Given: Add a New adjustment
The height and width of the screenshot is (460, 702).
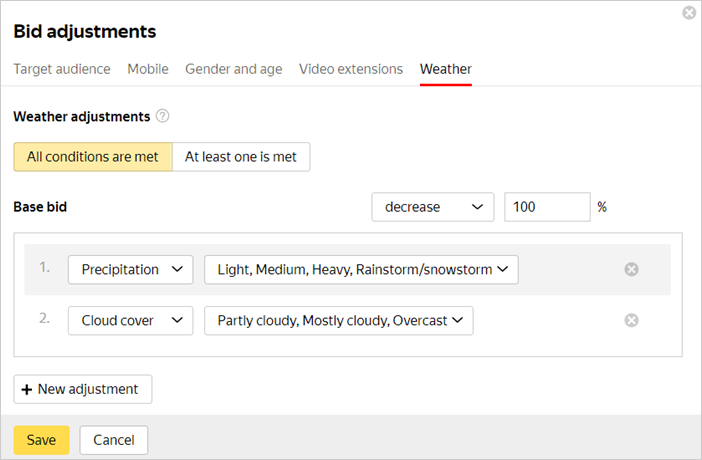Looking at the screenshot, I should click(x=83, y=389).
